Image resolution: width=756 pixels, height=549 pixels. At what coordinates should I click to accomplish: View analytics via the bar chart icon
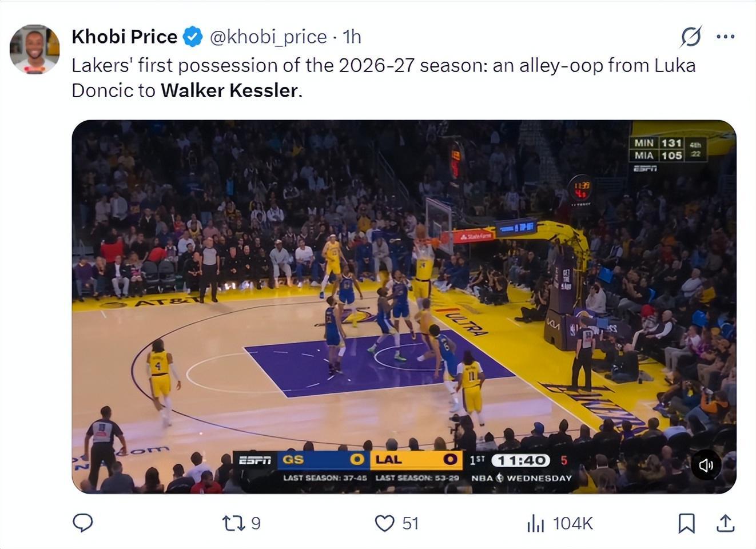coord(535,523)
